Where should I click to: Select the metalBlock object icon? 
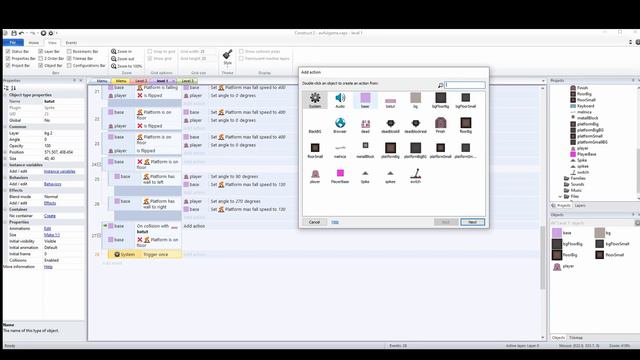[365, 150]
